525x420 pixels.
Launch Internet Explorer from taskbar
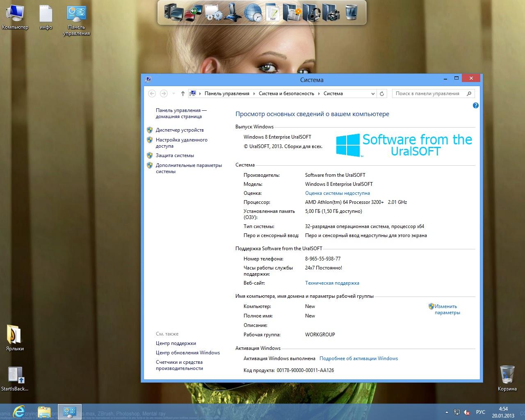tap(19, 411)
